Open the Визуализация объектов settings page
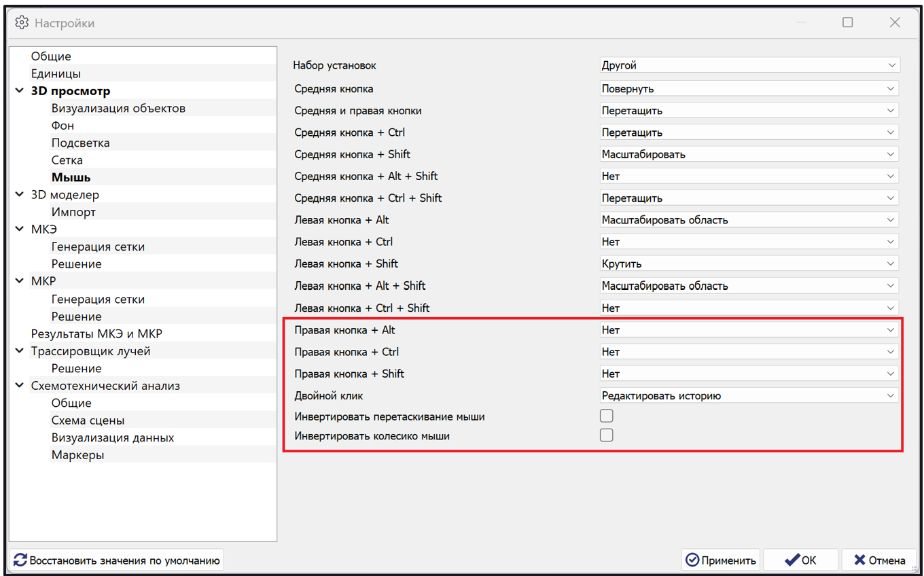Screen dimensions: 924x576 pos(118,109)
